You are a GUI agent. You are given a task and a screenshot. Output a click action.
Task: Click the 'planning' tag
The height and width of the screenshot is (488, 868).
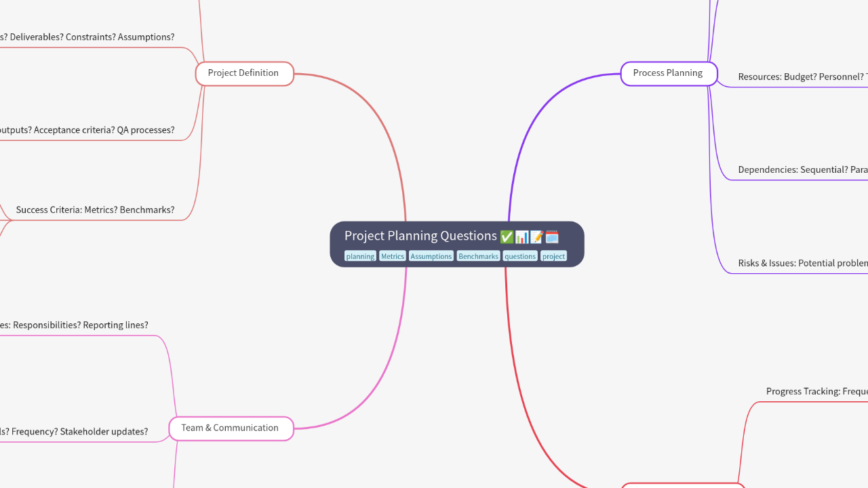[360, 256]
